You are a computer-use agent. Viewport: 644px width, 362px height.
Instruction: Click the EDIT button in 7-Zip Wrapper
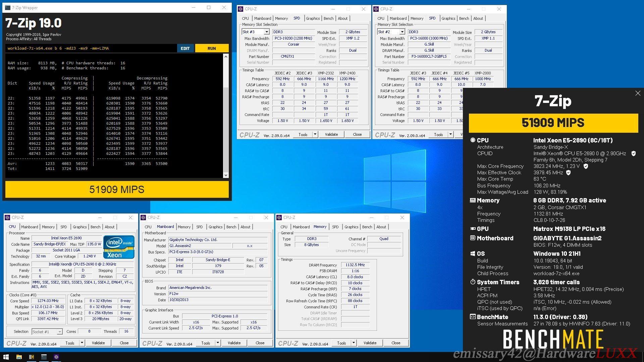[x=185, y=48]
